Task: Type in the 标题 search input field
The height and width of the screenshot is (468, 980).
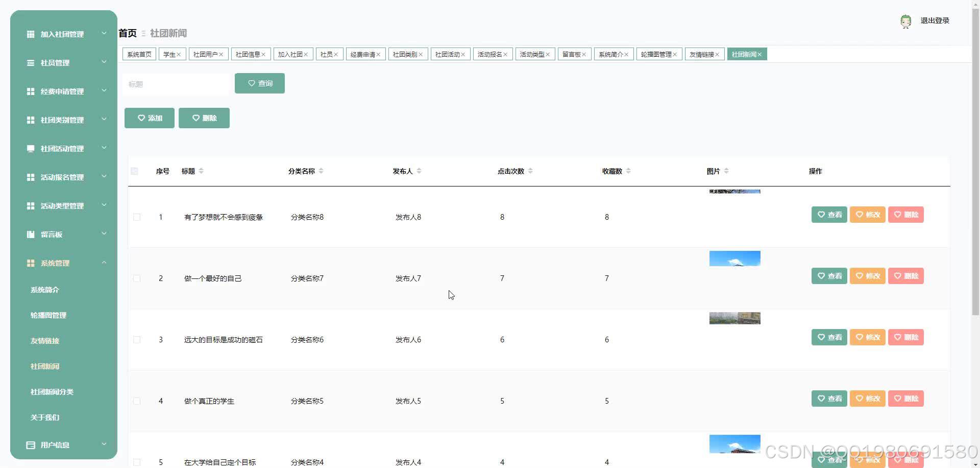Action: point(176,84)
